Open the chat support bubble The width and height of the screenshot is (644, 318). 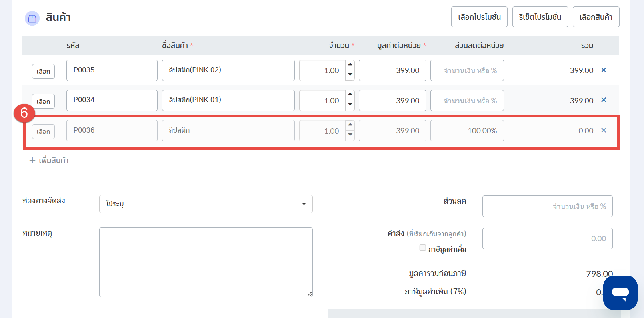pos(620,293)
